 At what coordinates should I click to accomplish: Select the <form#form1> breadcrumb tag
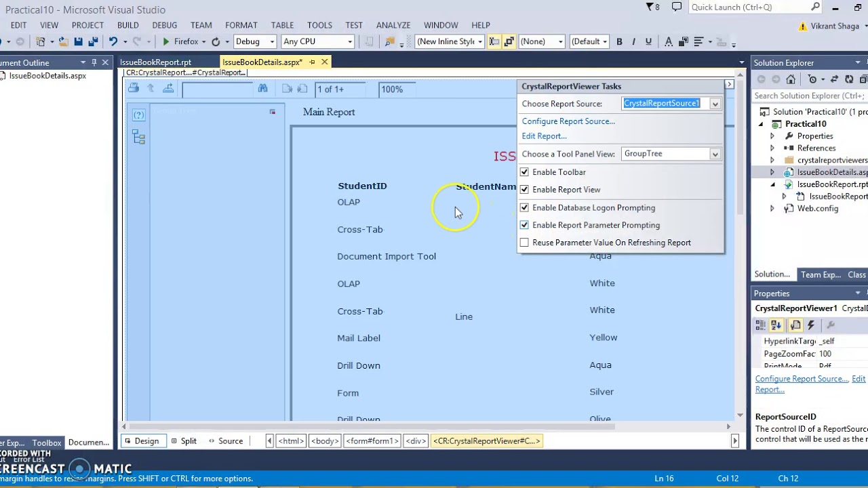[x=372, y=441]
